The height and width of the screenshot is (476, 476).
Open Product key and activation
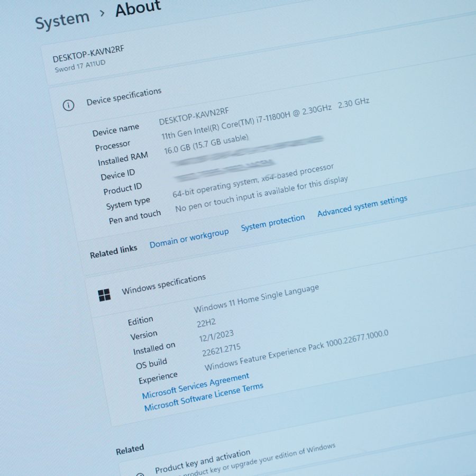click(203, 461)
